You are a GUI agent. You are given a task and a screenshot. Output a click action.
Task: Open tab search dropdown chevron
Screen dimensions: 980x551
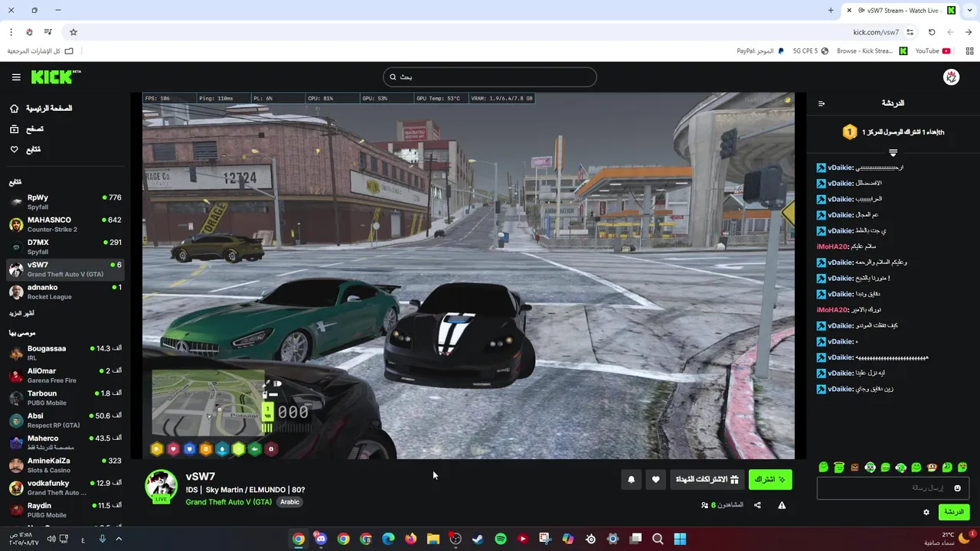[969, 11]
